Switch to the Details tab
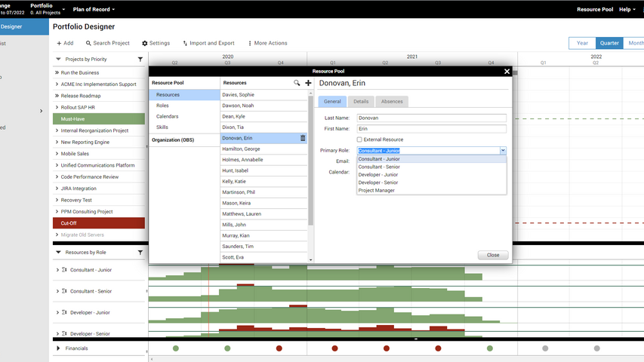Image resolution: width=644 pixels, height=362 pixels. (361, 101)
